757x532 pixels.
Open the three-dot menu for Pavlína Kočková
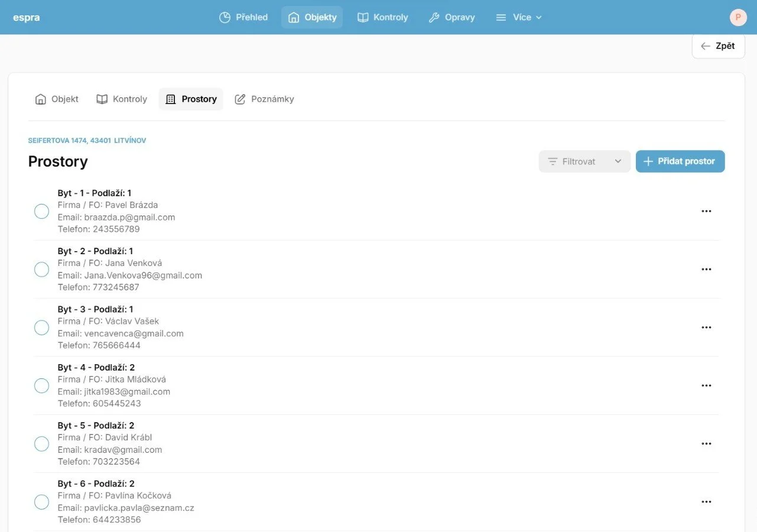tap(706, 502)
